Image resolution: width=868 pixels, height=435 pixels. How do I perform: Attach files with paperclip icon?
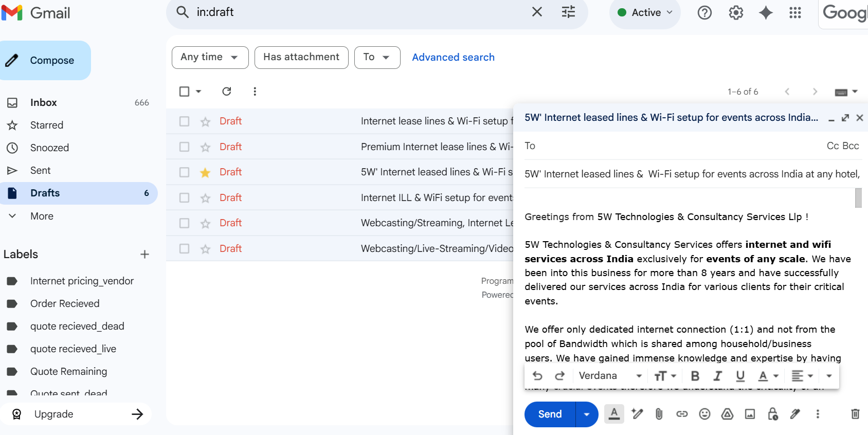click(659, 414)
